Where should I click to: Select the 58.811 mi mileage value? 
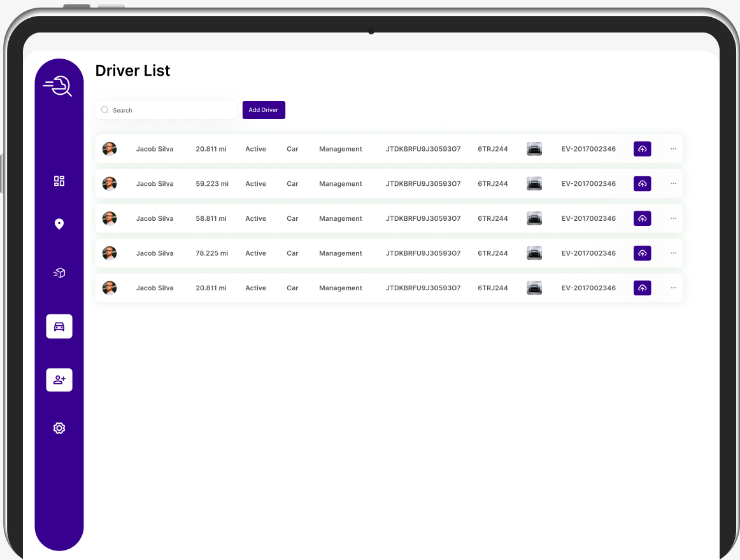pos(211,218)
